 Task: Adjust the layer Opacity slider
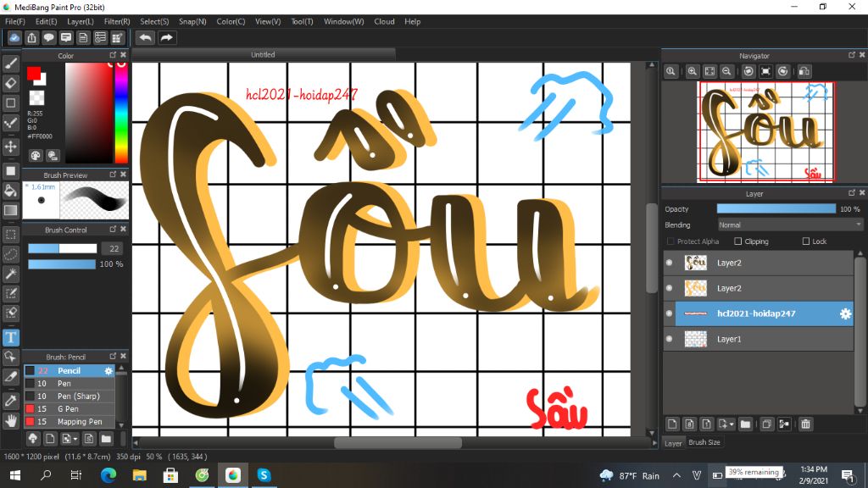(x=776, y=208)
